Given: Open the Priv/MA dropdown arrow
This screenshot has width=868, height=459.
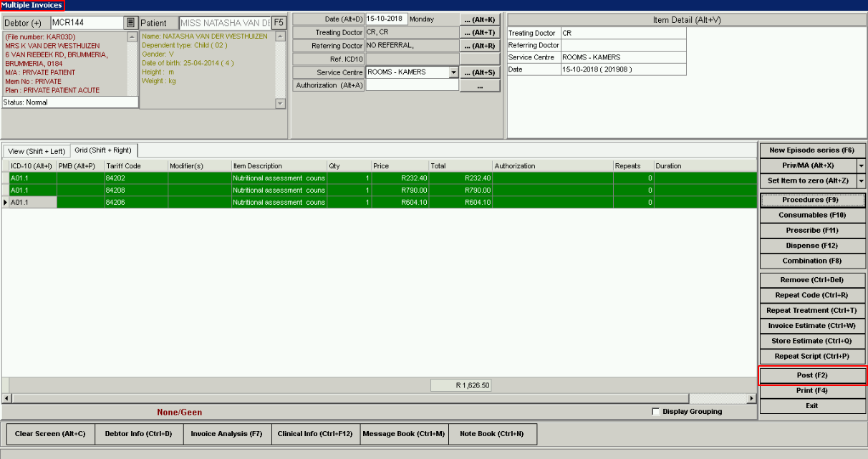Looking at the screenshot, I should point(862,165).
